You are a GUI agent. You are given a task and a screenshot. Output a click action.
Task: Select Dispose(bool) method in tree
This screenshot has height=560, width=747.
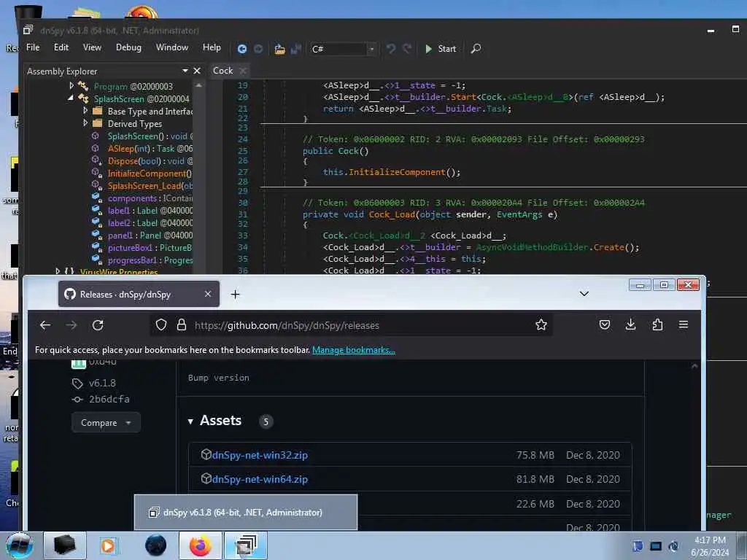pos(150,161)
